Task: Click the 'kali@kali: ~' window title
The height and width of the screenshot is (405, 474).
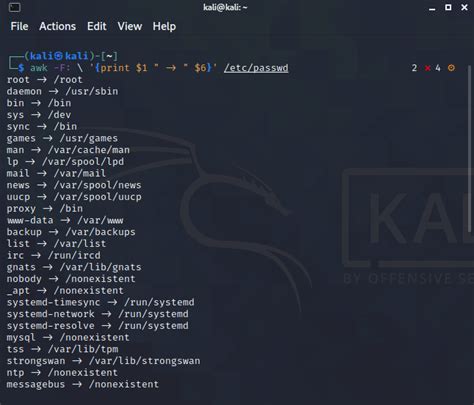Action: [x=225, y=7]
